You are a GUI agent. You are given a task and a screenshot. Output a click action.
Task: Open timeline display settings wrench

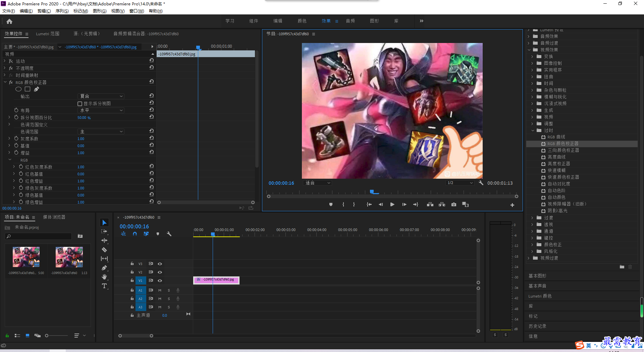tap(169, 234)
